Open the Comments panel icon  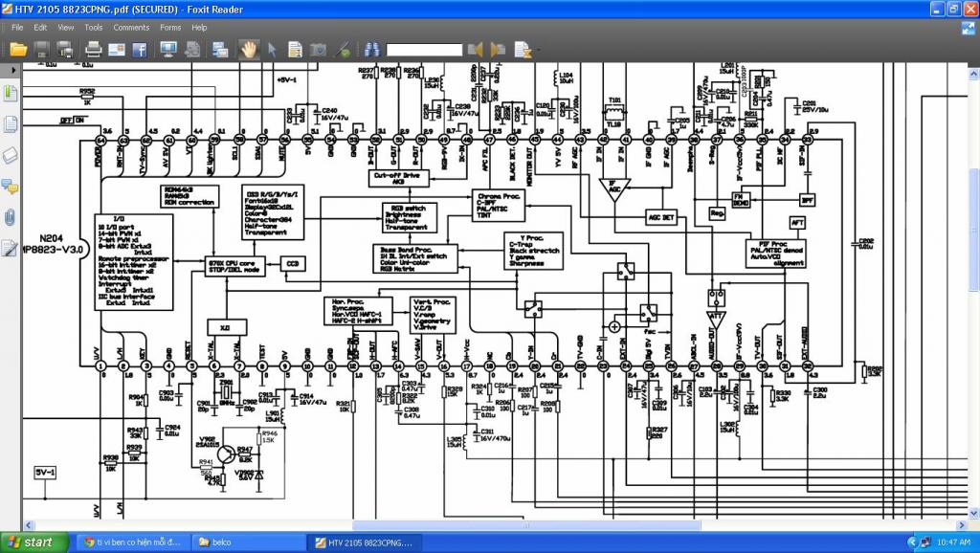click(10, 187)
